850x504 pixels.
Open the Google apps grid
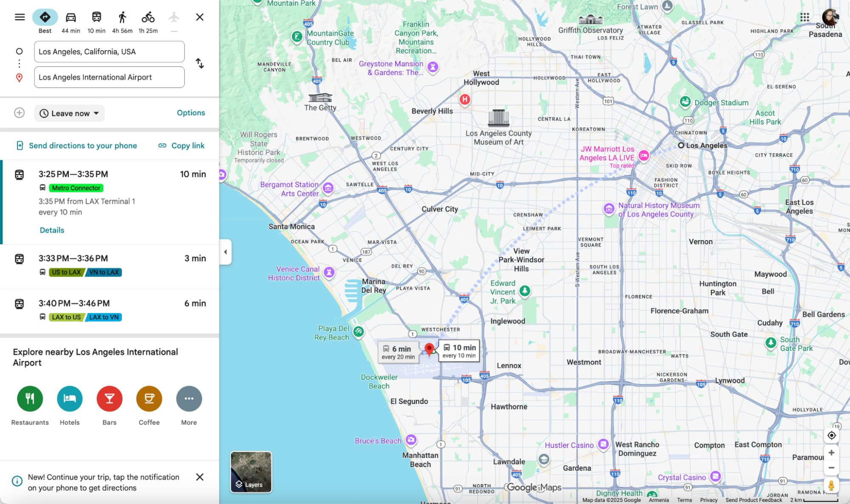(804, 17)
